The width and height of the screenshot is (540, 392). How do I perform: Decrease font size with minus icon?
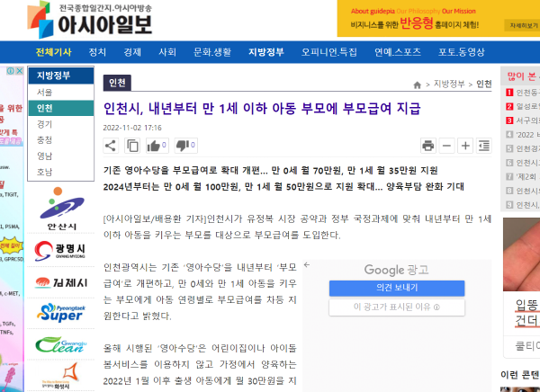pyautogui.click(x=446, y=146)
